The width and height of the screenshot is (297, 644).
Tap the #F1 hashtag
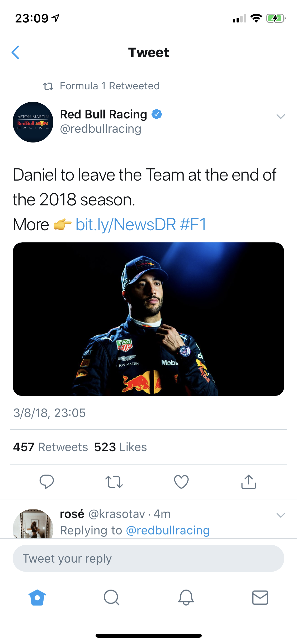click(x=193, y=224)
